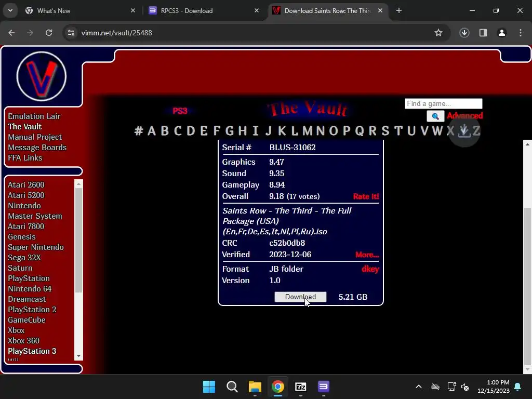Select PlayStation 2 in systems list
The height and width of the screenshot is (399, 532).
pyautogui.click(x=32, y=310)
